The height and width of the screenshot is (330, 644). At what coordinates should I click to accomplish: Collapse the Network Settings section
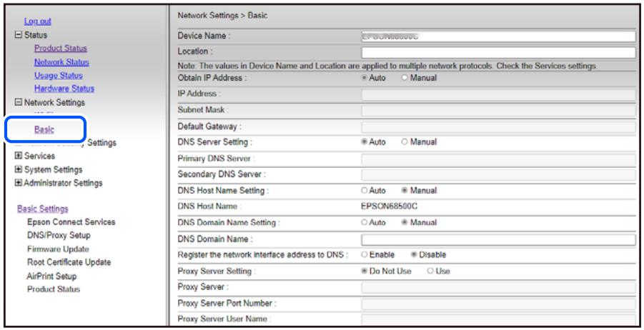click(18, 102)
